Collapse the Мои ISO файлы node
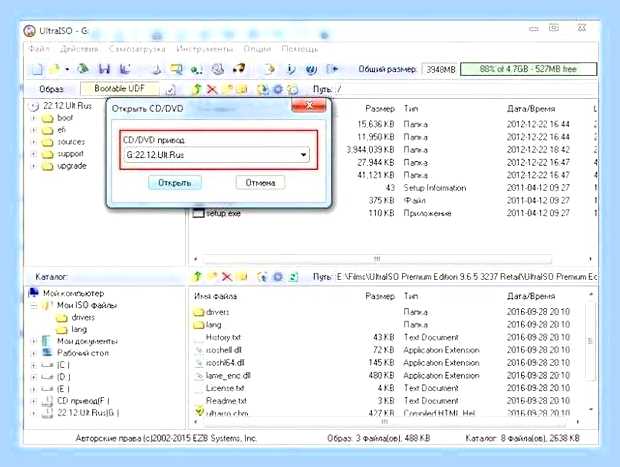Image resolution: width=620 pixels, height=467 pixels. 34,306
